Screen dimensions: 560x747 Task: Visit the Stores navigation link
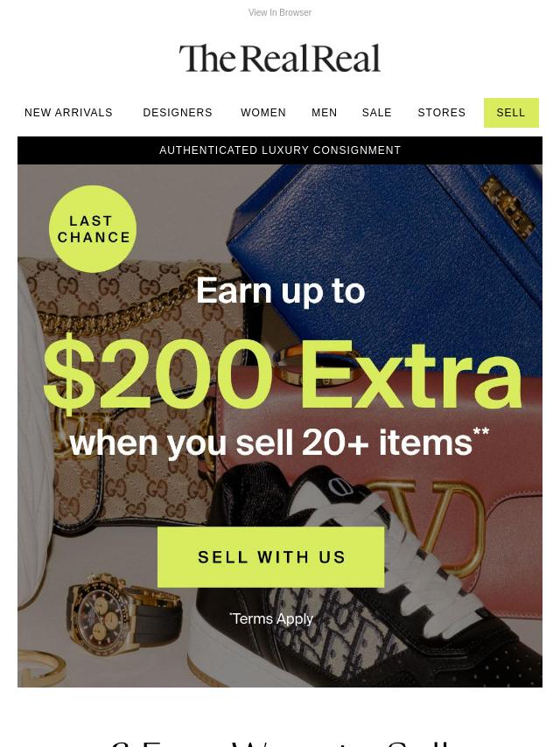(x=441, y=113)
